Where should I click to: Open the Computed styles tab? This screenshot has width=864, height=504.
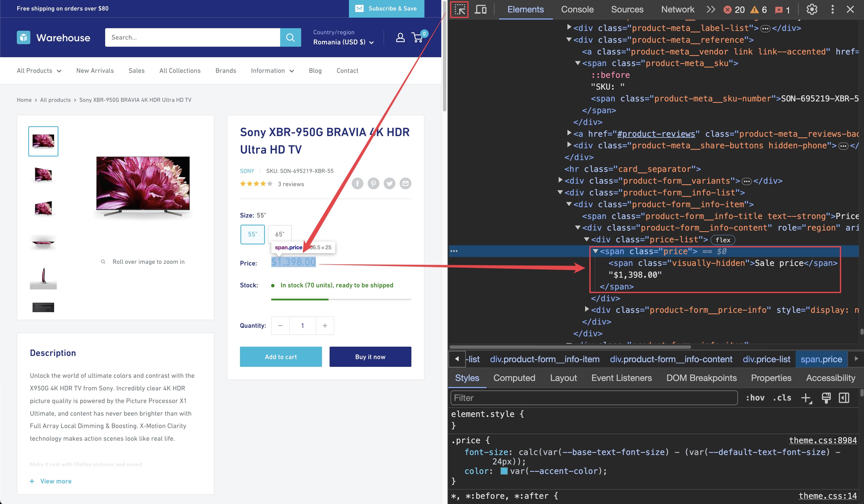514,378
